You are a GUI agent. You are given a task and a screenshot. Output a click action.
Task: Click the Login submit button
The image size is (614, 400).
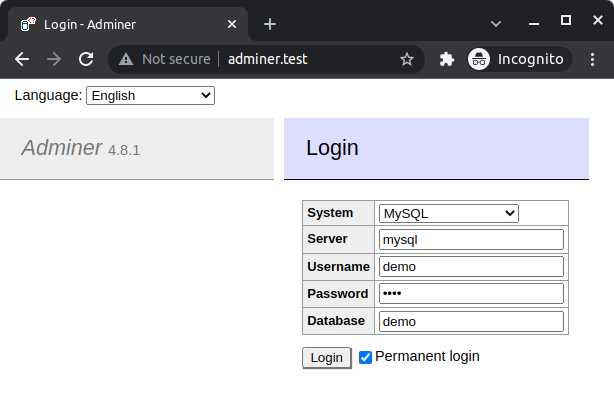point(327,358)
